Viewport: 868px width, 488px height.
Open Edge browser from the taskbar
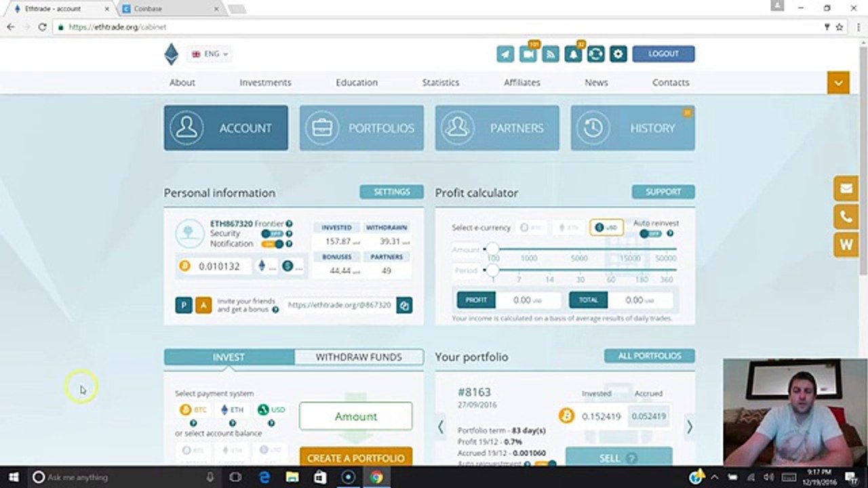(264, 477)
